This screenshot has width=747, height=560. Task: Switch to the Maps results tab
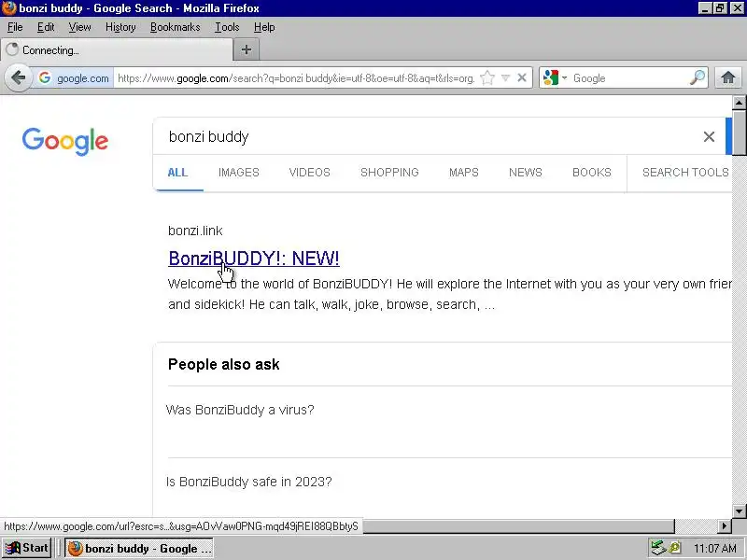tap(463, 173)
